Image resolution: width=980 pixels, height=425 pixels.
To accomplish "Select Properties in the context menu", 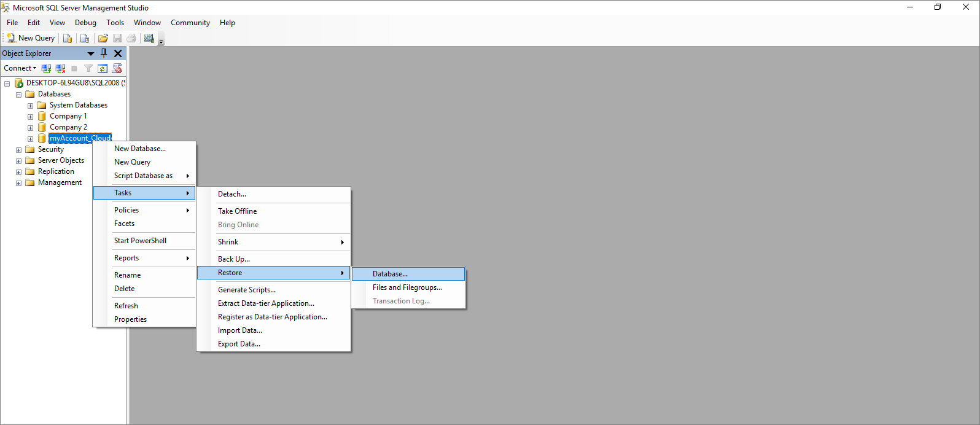I will point(144,319).
